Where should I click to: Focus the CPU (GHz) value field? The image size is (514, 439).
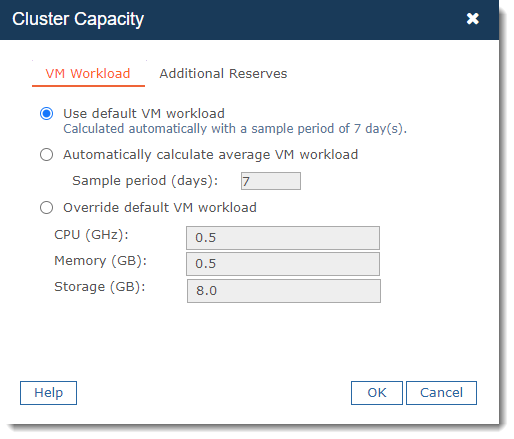pos(283,238)
